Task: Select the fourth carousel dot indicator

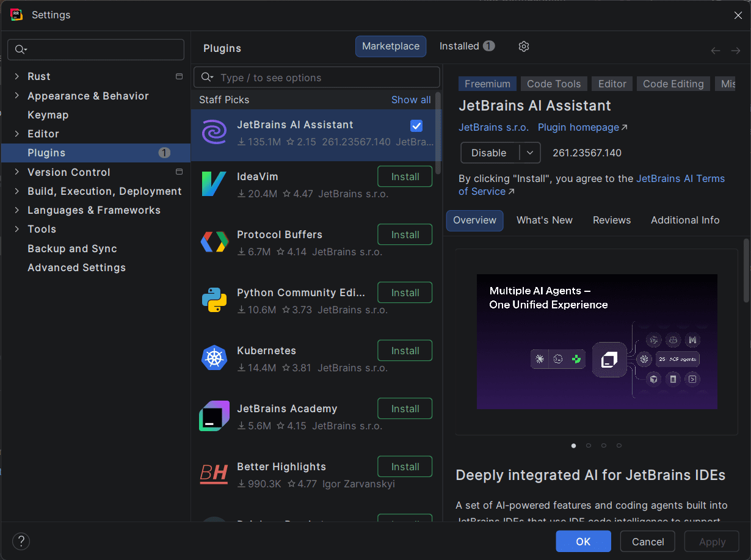Action: point(619,446)
